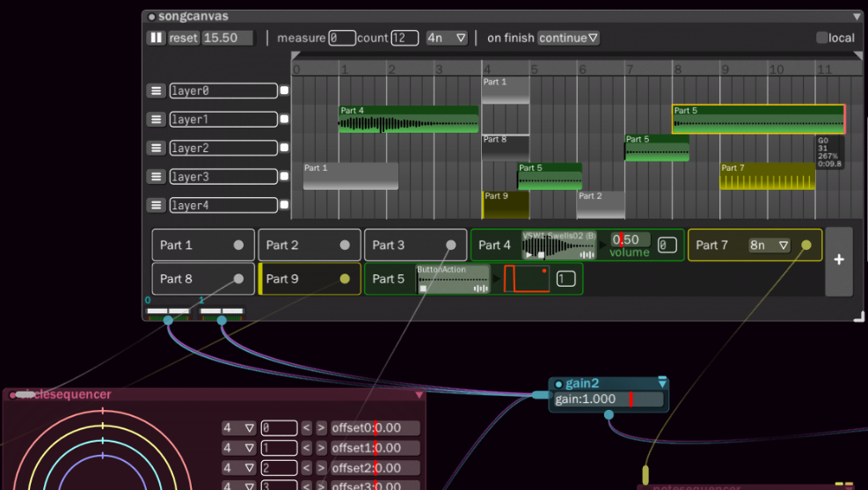Screen dimensions: 868x490
Task: Click the reset button in songcanvas
Action: pyautogui.click(x=183, y=38)
